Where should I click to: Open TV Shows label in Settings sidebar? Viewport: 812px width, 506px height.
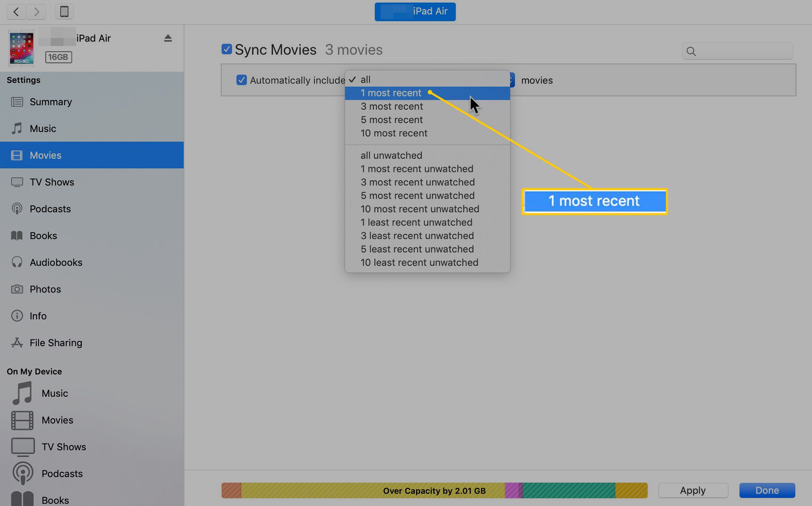click(x=52, y=182)
